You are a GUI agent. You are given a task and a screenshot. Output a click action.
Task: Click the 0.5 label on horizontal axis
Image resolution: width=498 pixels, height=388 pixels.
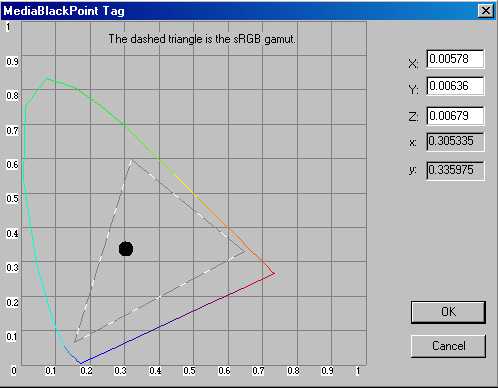[189, 371]
